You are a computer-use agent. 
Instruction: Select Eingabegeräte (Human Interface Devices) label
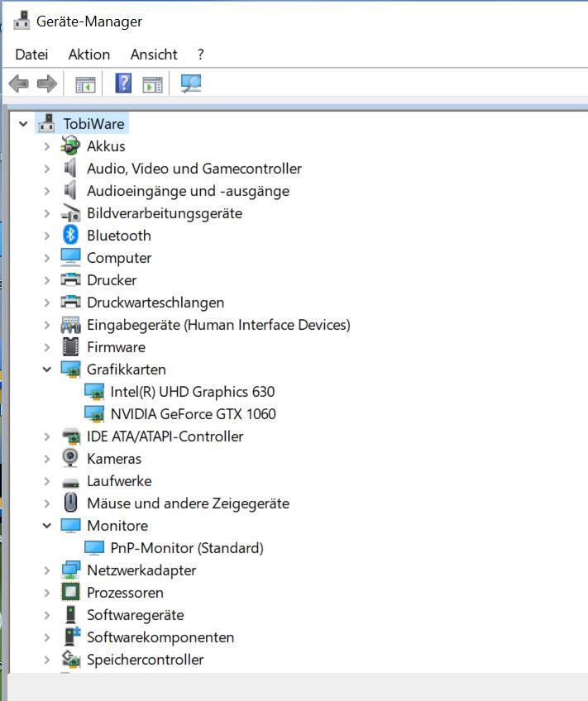coord(218,325)
